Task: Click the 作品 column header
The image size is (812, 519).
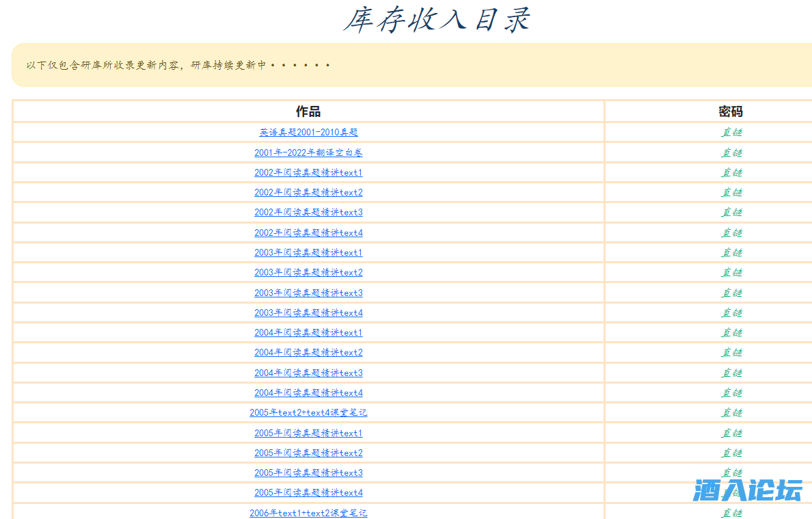Action: 308,111
